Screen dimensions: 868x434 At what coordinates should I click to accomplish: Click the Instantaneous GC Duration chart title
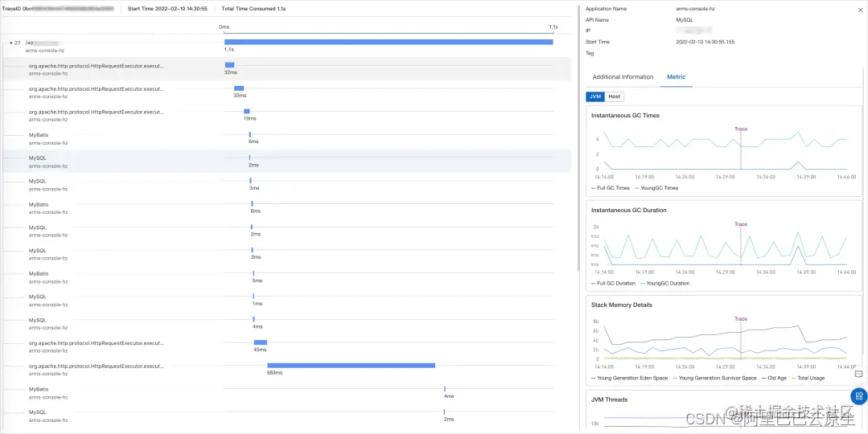click(629, 210)
